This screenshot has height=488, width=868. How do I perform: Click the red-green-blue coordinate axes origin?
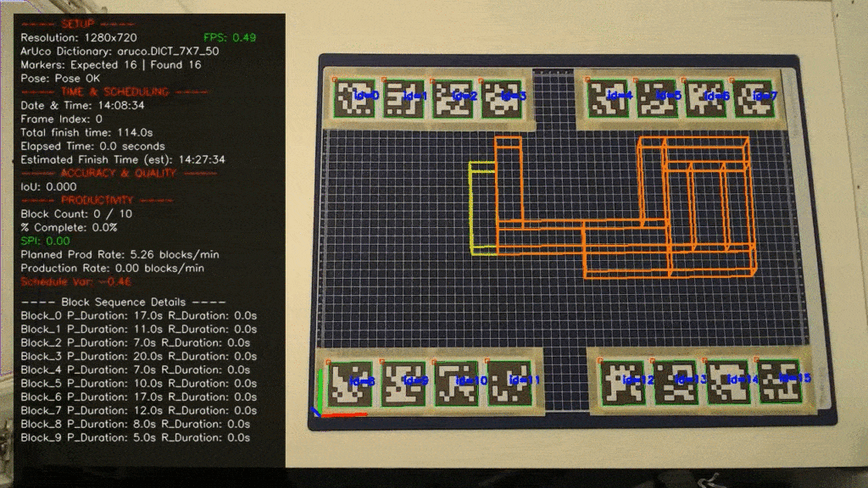point(321,413)
